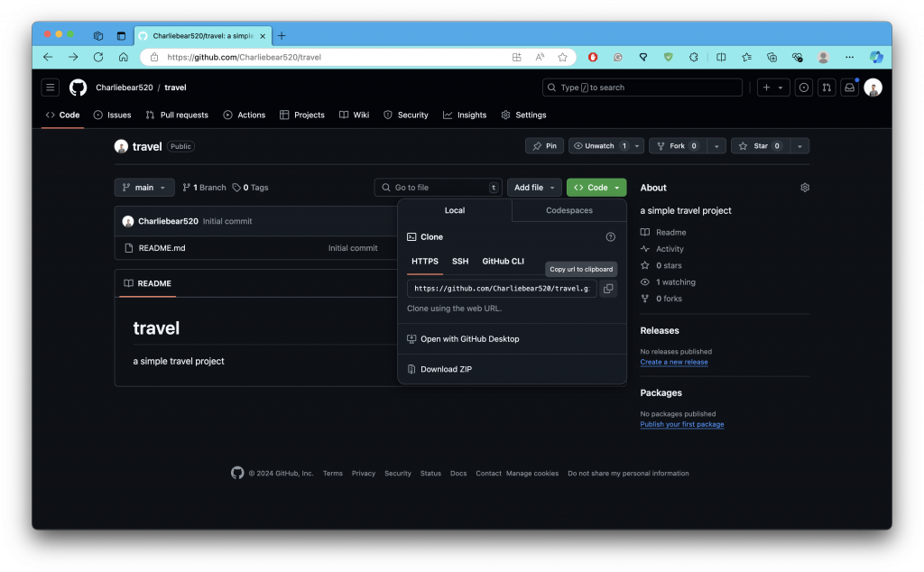The height and width of the screenshot is (572, 924).
Task: Open the browser tab actions menu icon
Action: tap(98, 36)
